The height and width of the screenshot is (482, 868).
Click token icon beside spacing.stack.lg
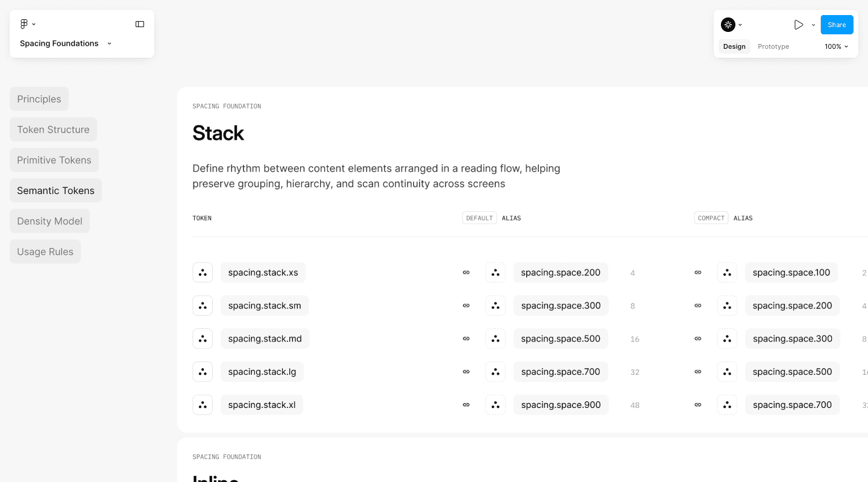pyautogui.click(x=203, y=372)
